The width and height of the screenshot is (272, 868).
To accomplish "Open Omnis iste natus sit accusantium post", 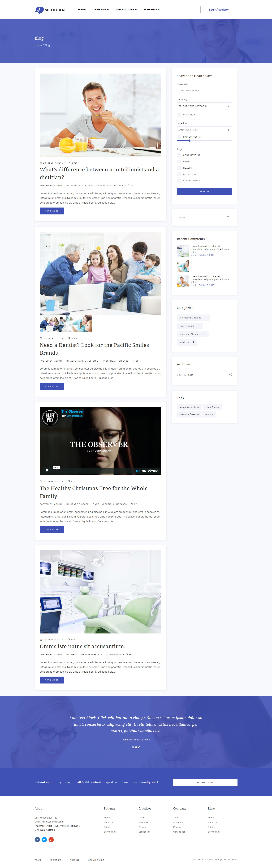I will pyautogui.click(x=83, y=646).
